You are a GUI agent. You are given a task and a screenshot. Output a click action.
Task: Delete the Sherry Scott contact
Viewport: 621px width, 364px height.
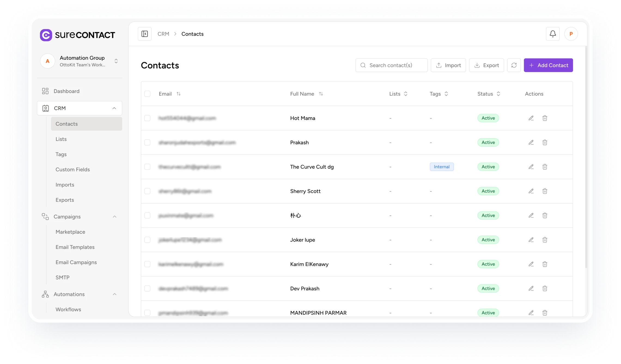[545, 191]
